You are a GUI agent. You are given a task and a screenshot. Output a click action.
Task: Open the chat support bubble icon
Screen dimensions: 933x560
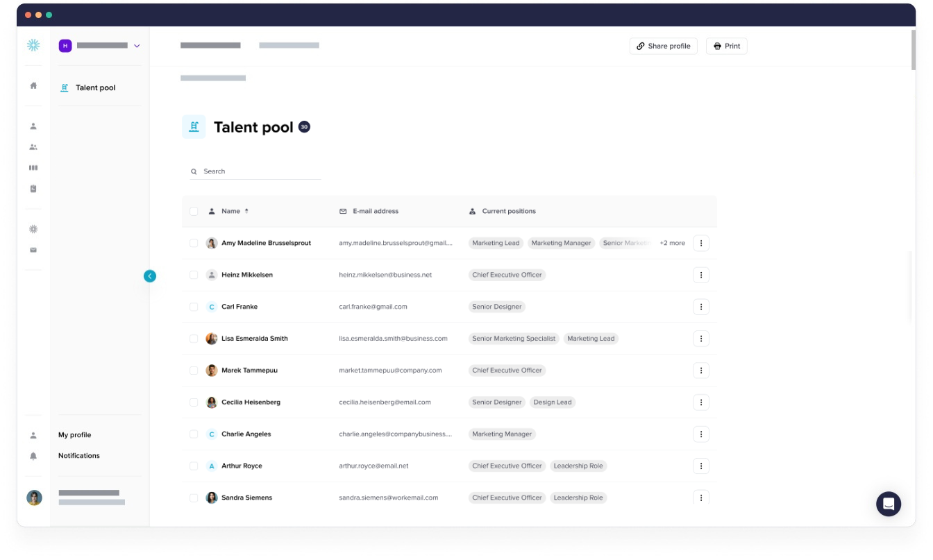coord(888,504)
